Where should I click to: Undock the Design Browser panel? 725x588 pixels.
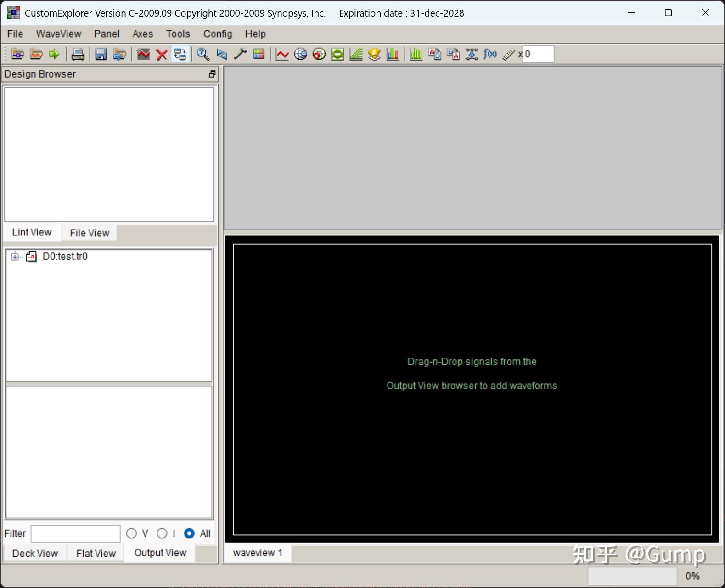click(x=212, y=74)
